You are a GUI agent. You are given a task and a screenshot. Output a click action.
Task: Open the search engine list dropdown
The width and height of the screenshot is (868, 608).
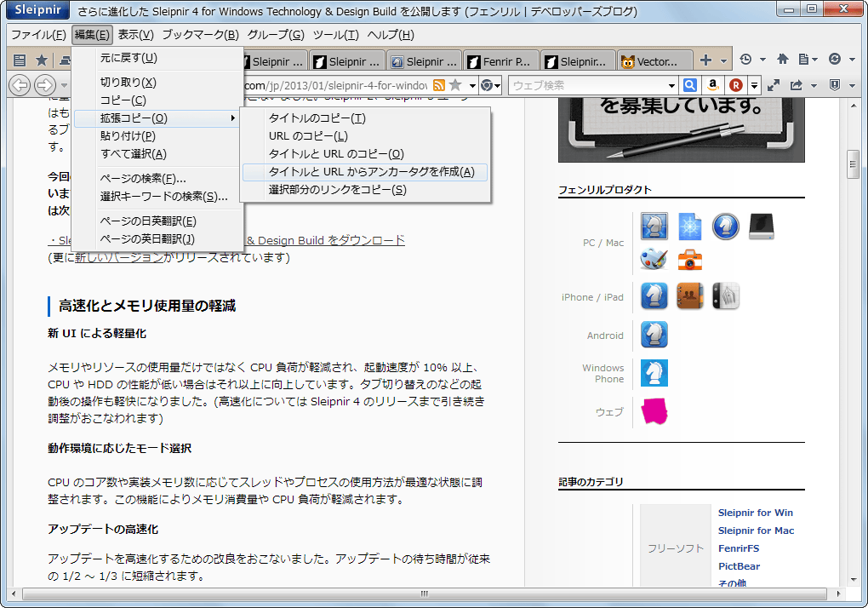pyautogui.click(x=754, y=85)
